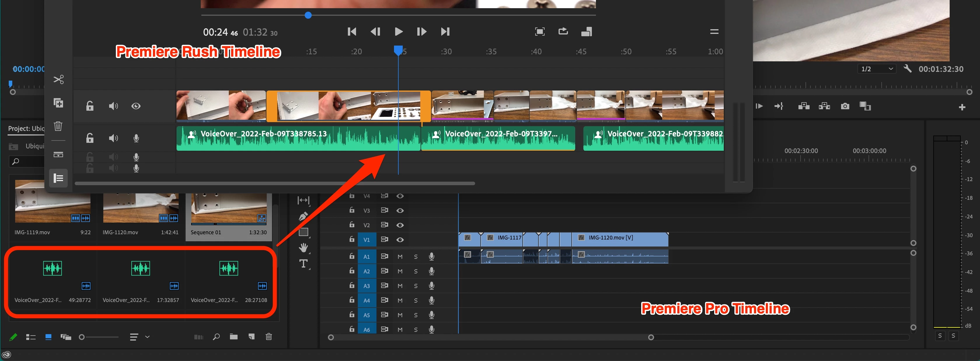980x361 pixels.
Task: Select the scissors split tool in Rush
Action: pos(58,79)
